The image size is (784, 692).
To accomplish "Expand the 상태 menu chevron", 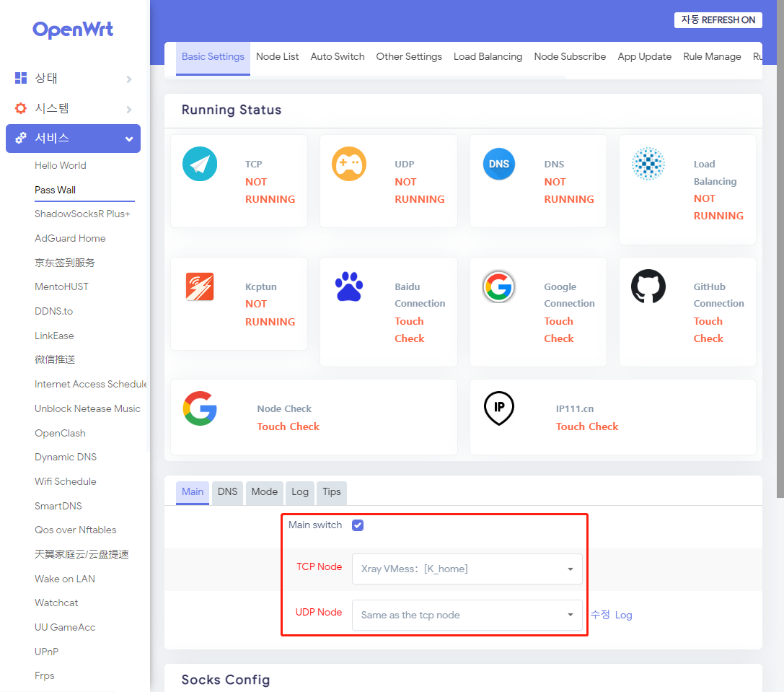I will tap(129, 79).
